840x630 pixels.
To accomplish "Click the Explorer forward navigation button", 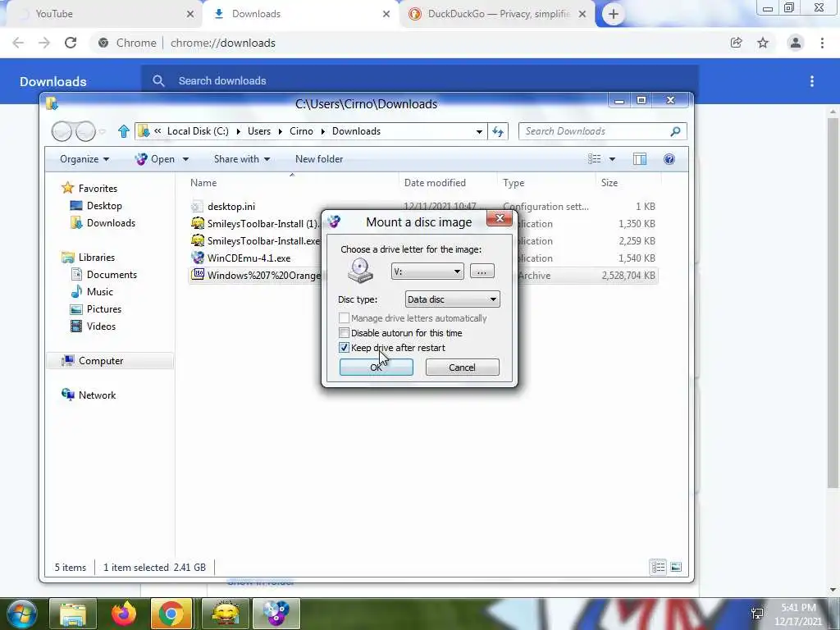I will coord(85,131).
